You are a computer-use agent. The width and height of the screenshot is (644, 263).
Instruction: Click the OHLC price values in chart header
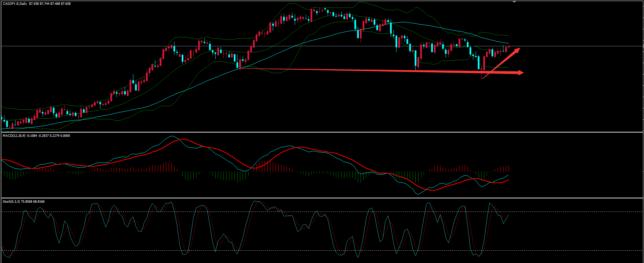pos(50,4)
